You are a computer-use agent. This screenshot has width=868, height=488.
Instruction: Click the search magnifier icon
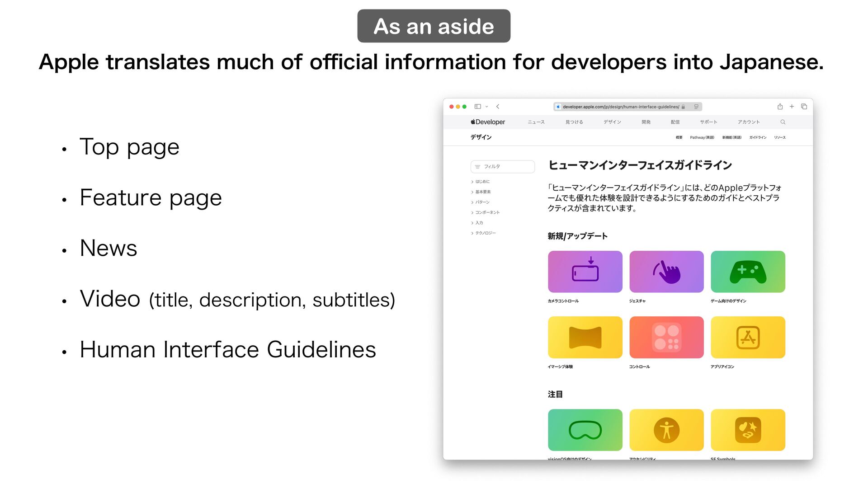783,122
